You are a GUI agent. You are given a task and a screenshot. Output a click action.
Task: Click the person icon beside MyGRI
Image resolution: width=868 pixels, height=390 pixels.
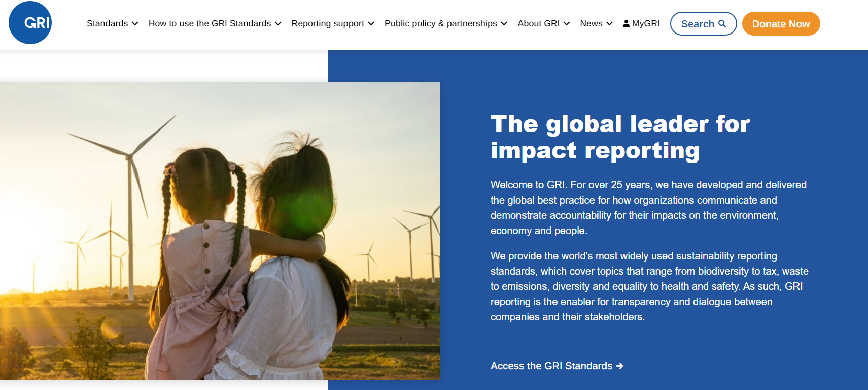(626, 23)
